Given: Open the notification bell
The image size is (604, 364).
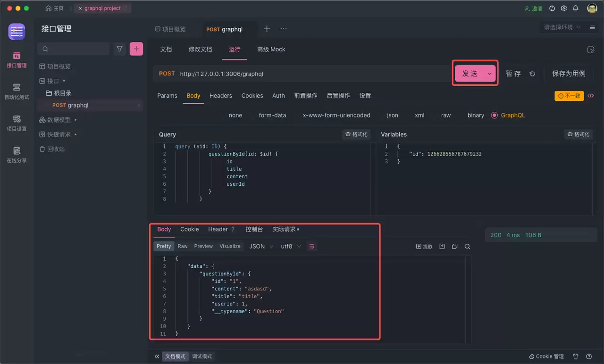Looking at the screenshot, I should tap(575, 8).
